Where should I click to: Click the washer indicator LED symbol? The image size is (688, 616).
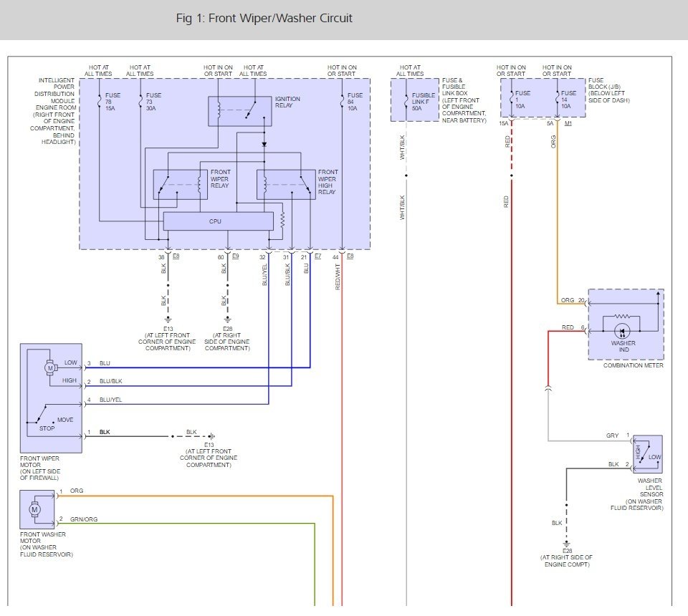pos(622,331)
